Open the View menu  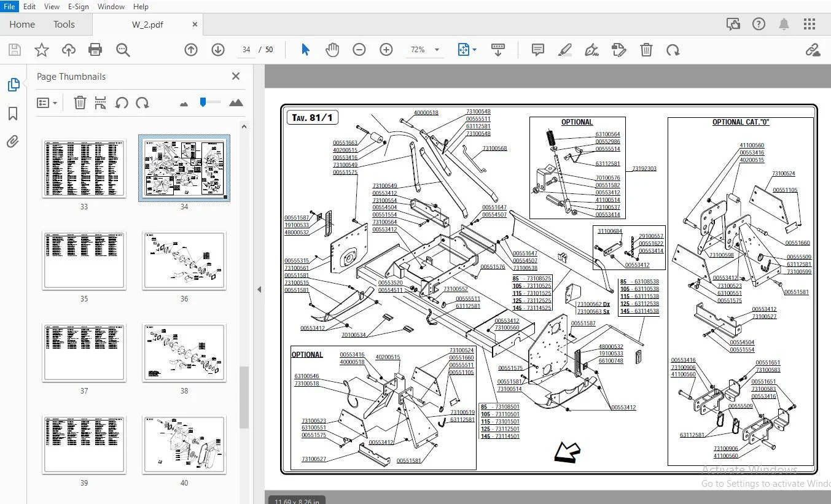pyautogui.click(x=52, y=7)
